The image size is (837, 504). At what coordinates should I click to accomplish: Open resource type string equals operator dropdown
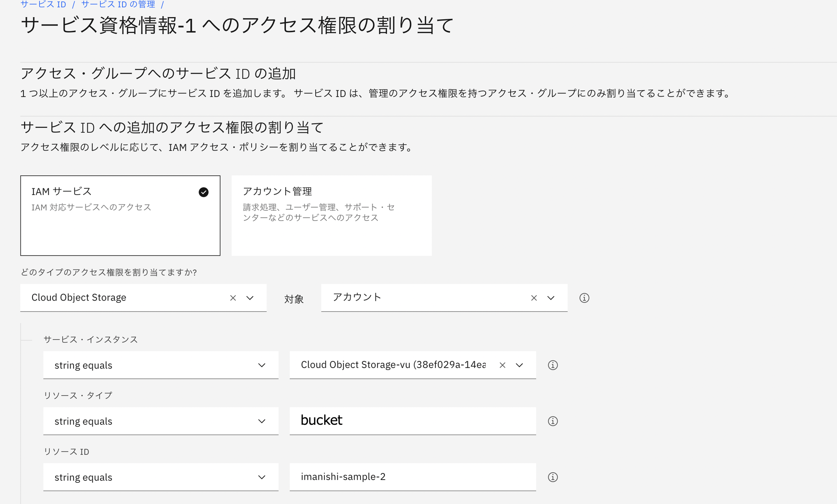click(x=161, y=421)
